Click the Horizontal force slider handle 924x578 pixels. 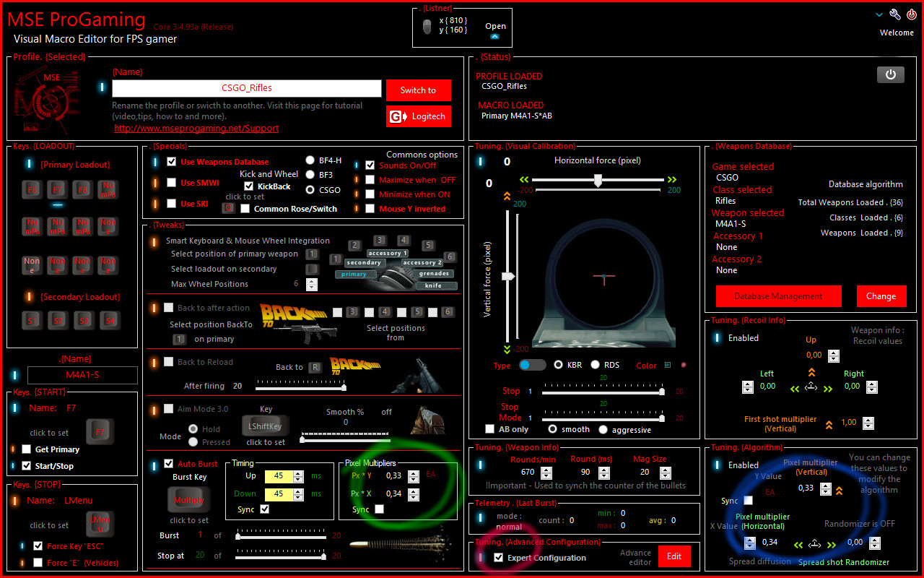pos(598,181)
